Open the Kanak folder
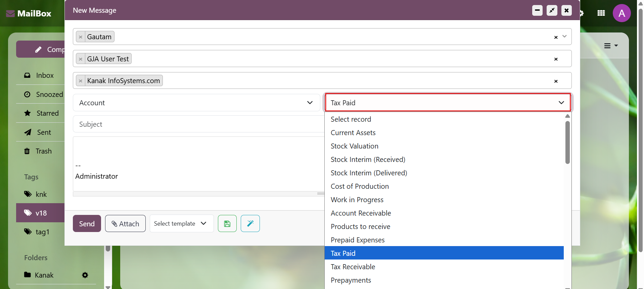Image resolution: width=644 pixels, height=289 pixels. 39,275
